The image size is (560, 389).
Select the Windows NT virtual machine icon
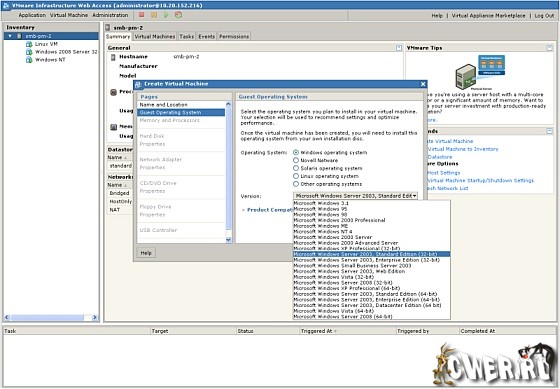click(29, 60)
